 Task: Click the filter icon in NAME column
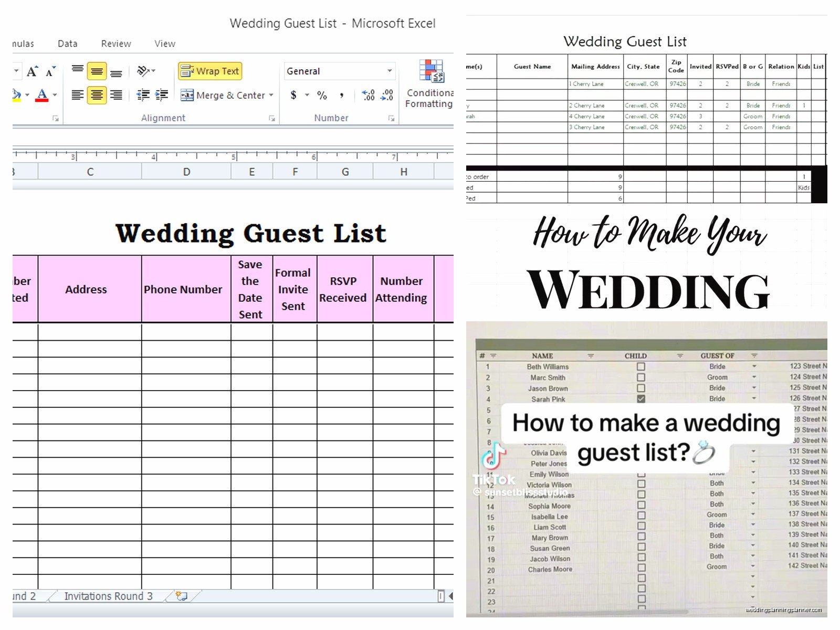[590, 356]
